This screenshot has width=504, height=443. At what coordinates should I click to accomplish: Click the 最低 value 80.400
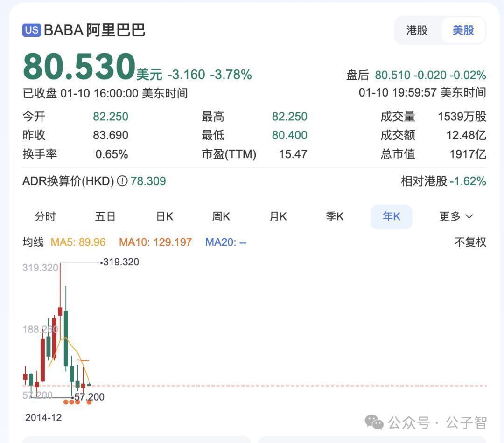click(x=290, y=135)
